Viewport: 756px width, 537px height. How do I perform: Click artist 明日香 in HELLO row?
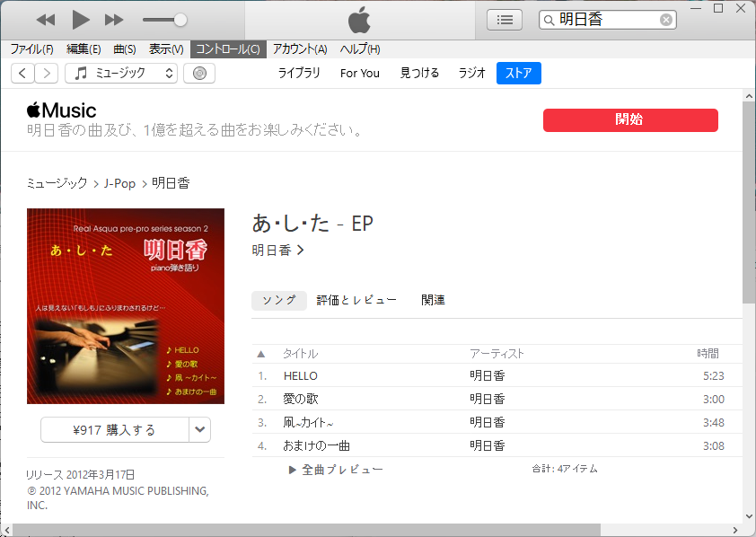[x=488, y=376]
